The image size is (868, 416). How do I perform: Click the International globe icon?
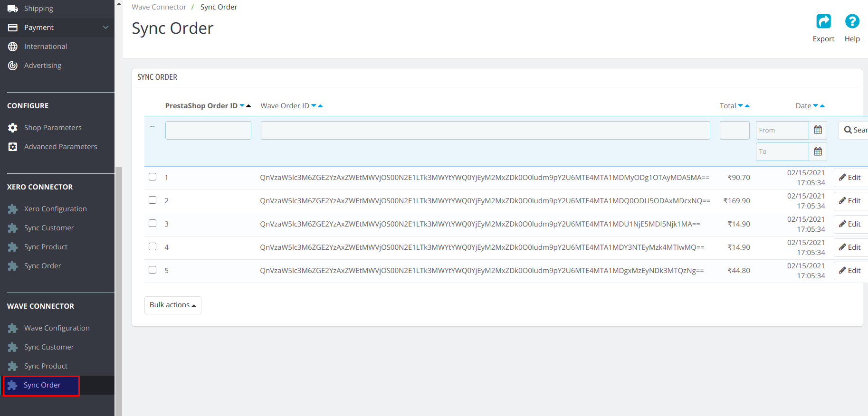[13, 47]
